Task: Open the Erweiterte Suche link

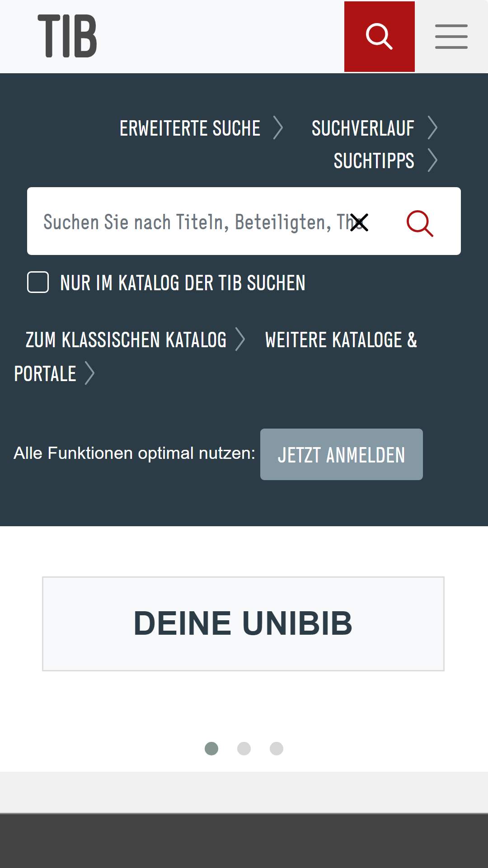Action: pyautogui.click(x=190, y=128)
